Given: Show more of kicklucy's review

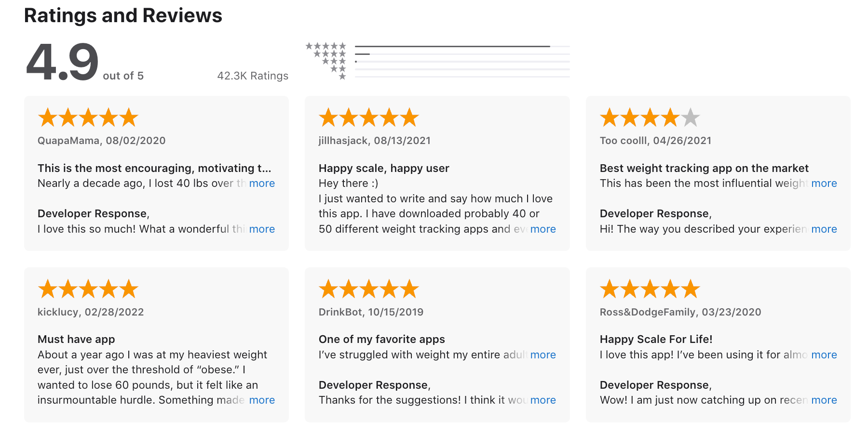Looking at the screenshot, I should [x=262, y=400].
